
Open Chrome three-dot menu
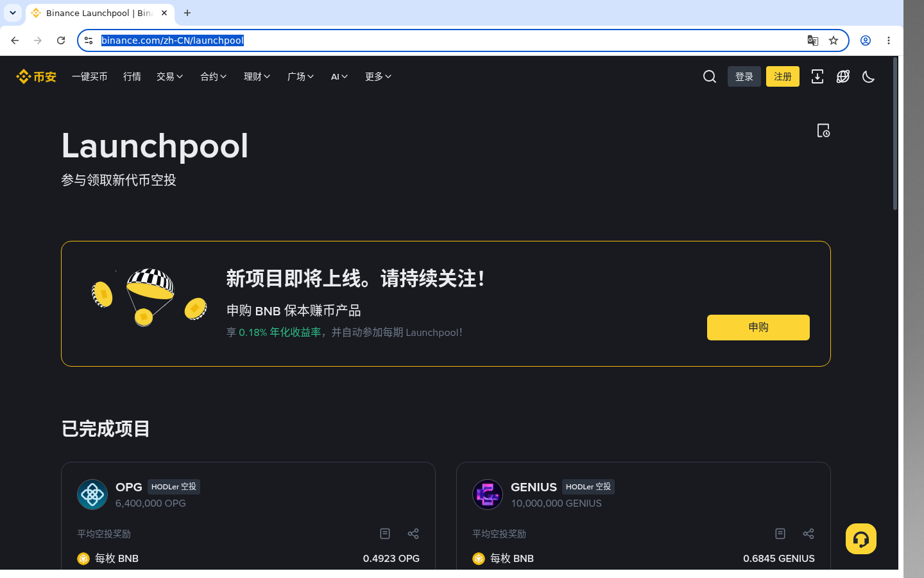(x=889, y=40)
